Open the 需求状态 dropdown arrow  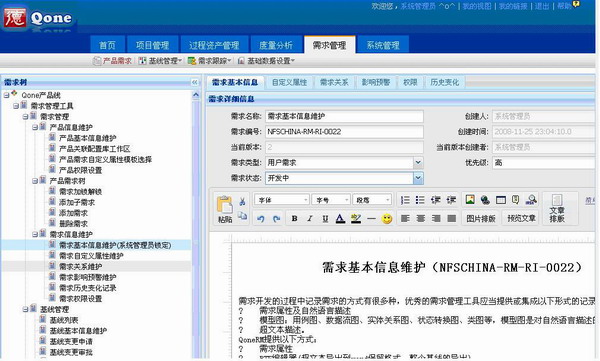(418, 178)
